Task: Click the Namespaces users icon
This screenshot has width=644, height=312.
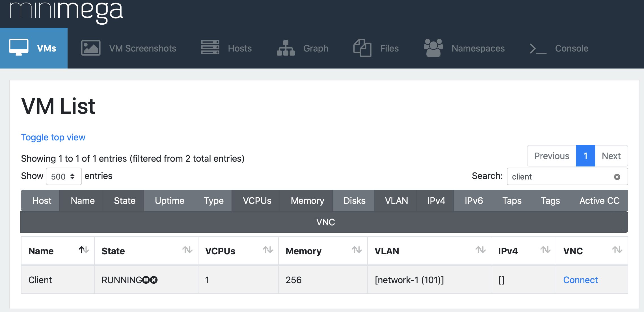Action: (433, 48)
